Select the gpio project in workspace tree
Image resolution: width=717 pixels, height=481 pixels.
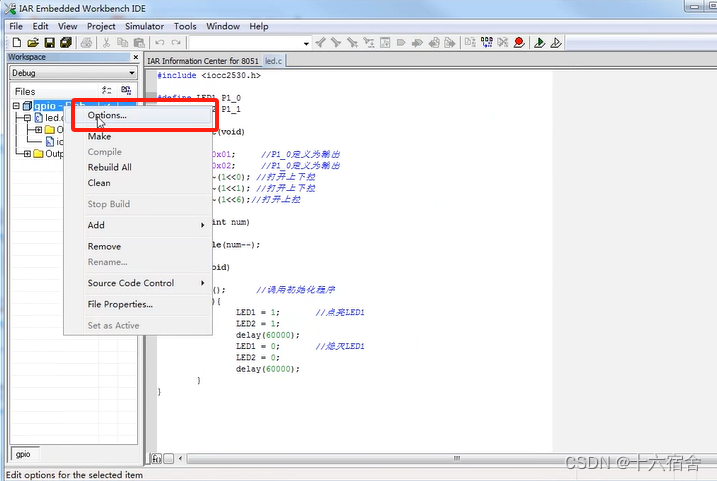49,106
